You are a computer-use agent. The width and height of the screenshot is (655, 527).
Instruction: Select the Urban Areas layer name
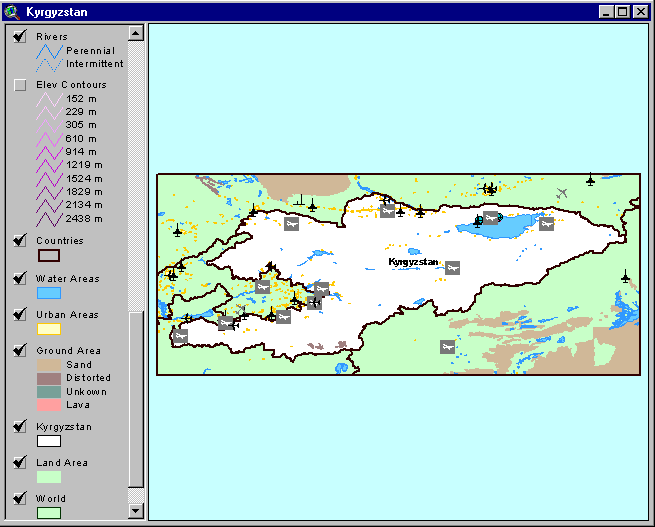coord(67,314)
